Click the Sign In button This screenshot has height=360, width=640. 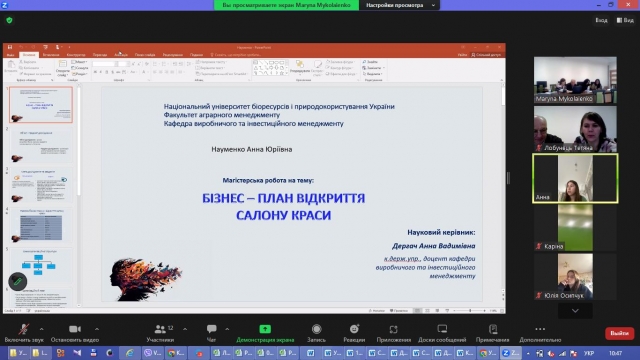click(x=601, y=20)
